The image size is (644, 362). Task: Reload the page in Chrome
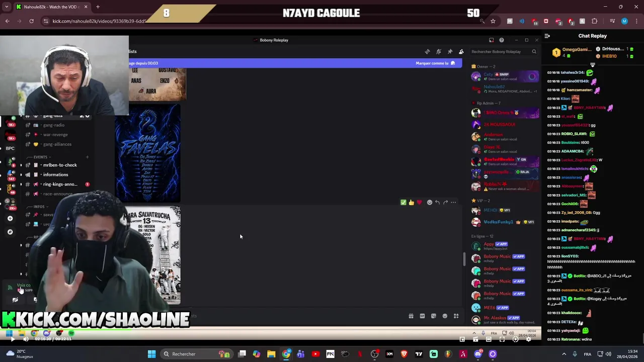tap(31, 21)
